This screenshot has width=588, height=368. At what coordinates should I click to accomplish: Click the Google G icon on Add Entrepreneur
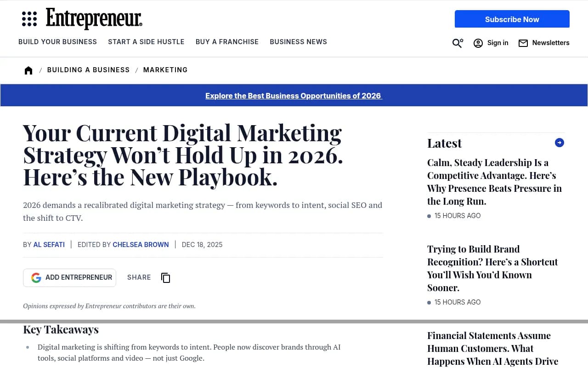(x=36, y=277)
